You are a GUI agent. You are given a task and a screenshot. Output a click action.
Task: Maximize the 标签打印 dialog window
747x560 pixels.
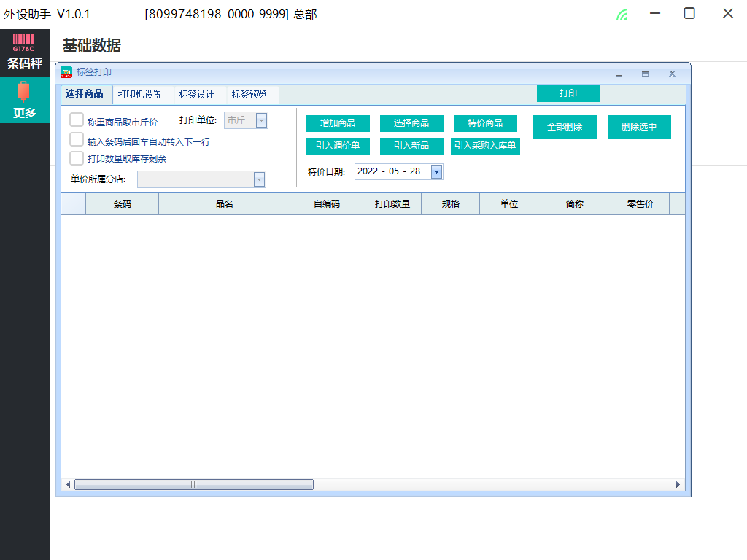645,74
